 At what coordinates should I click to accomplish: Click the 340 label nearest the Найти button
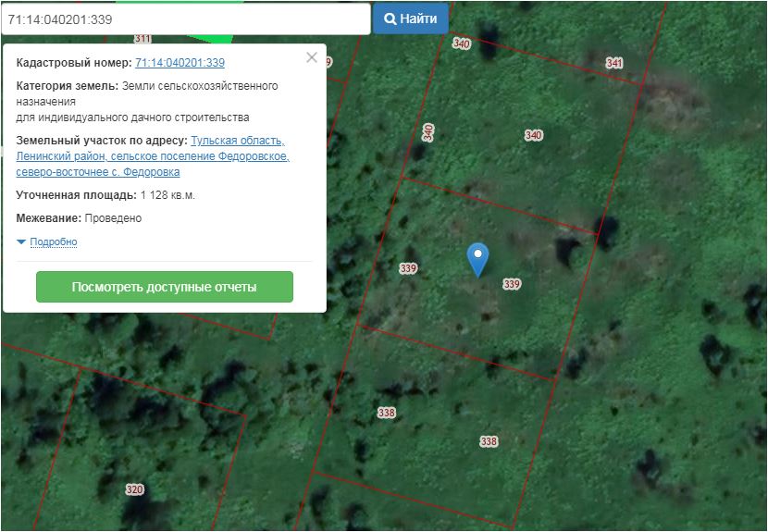pos(461,43)
